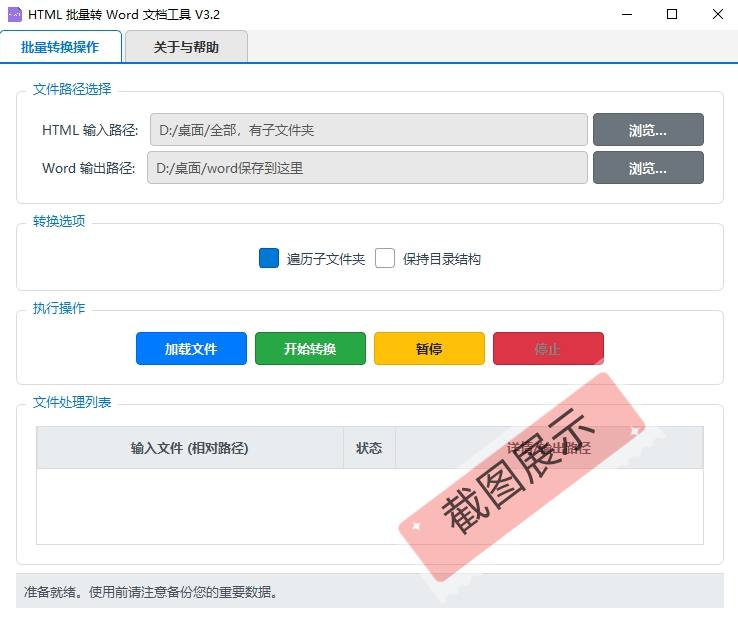Click the app icon in the title bar
Image resolution: width=738 pixels, height=621 pixels.
pyautogui.click(x=14, y=15)
